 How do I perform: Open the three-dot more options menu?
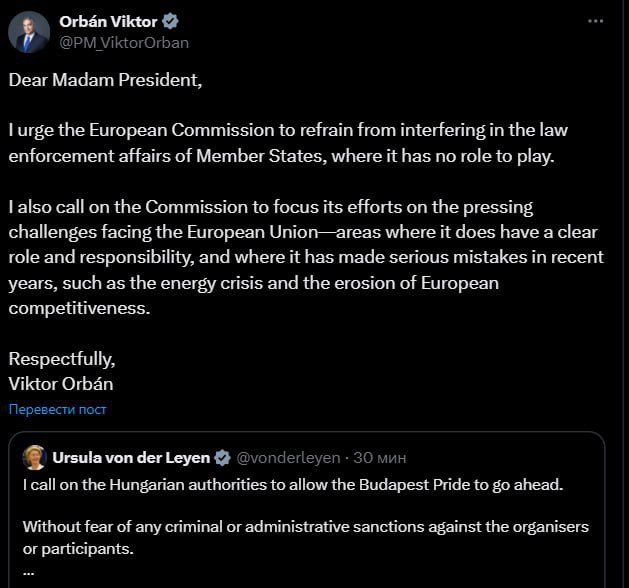click(x=595, y=21)
